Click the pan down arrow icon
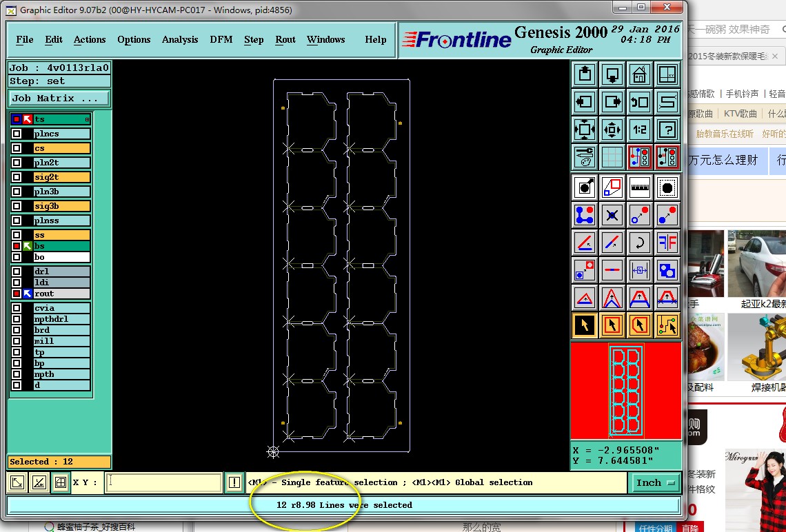 pos(612,74)
